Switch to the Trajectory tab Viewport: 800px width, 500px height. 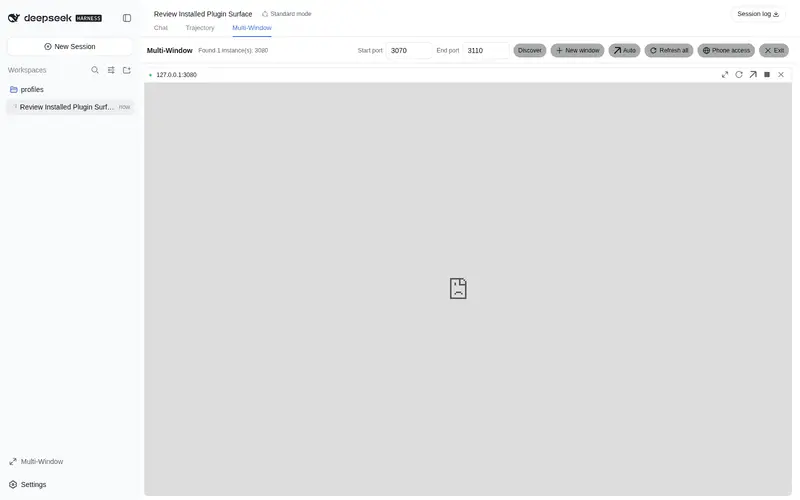pyautogui.click(x=200, y=28)
